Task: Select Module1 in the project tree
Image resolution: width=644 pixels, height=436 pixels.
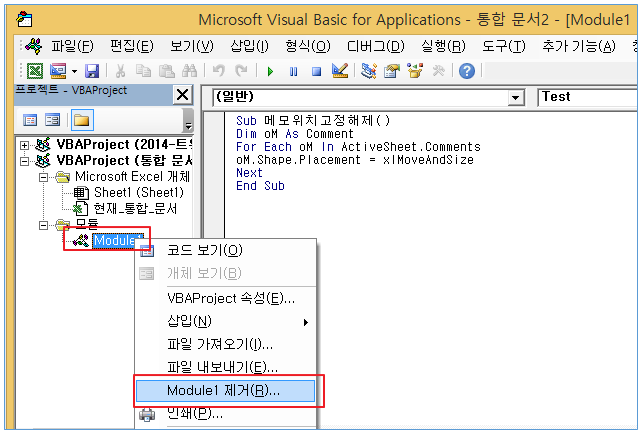Action: (118, 241)
